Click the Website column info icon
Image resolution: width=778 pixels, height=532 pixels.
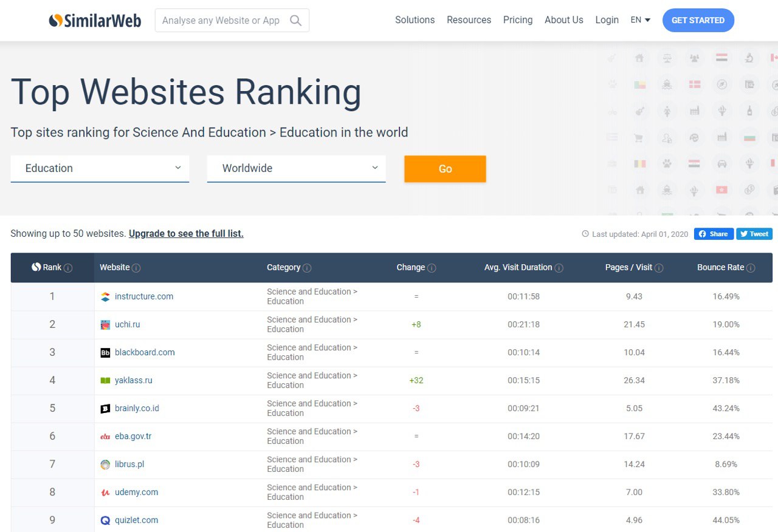136,268
